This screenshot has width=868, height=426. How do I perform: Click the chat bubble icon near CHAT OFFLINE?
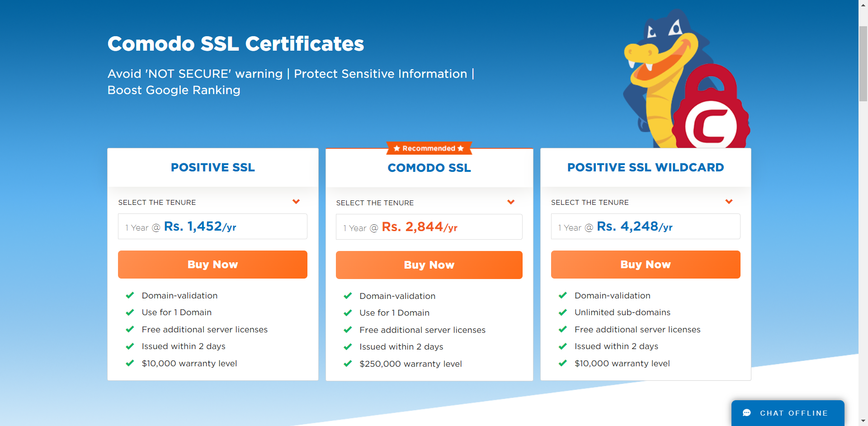pyautogui.click(x=747, y=412)
